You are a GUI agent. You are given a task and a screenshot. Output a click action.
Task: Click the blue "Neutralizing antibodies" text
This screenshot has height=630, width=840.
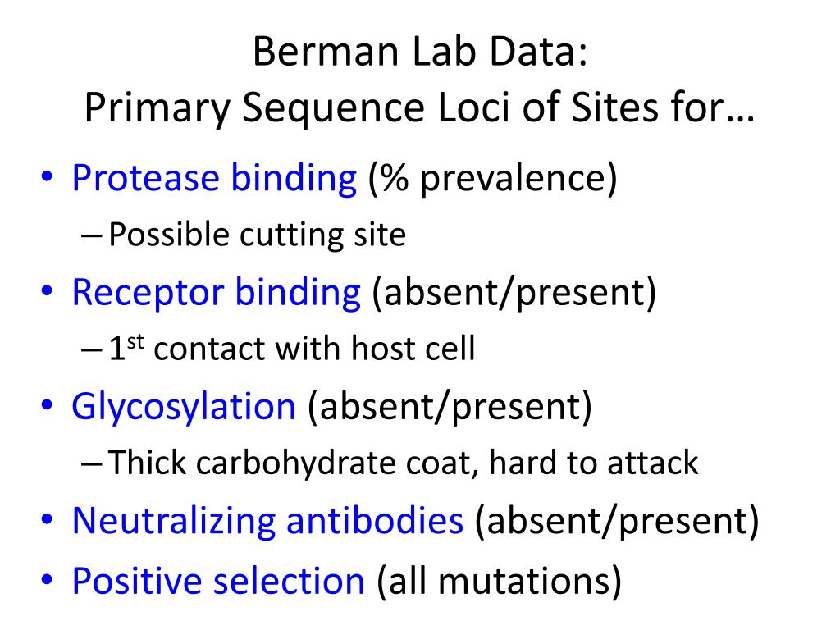tap(267, 521)
